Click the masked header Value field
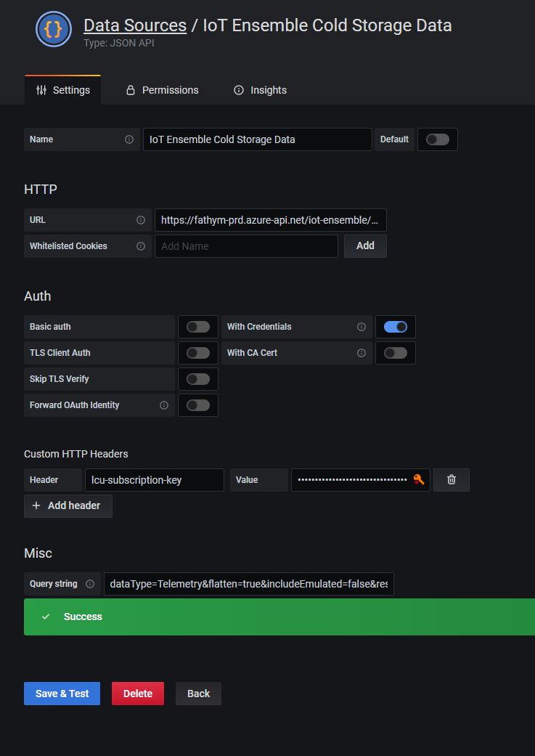 pos(361,480)
